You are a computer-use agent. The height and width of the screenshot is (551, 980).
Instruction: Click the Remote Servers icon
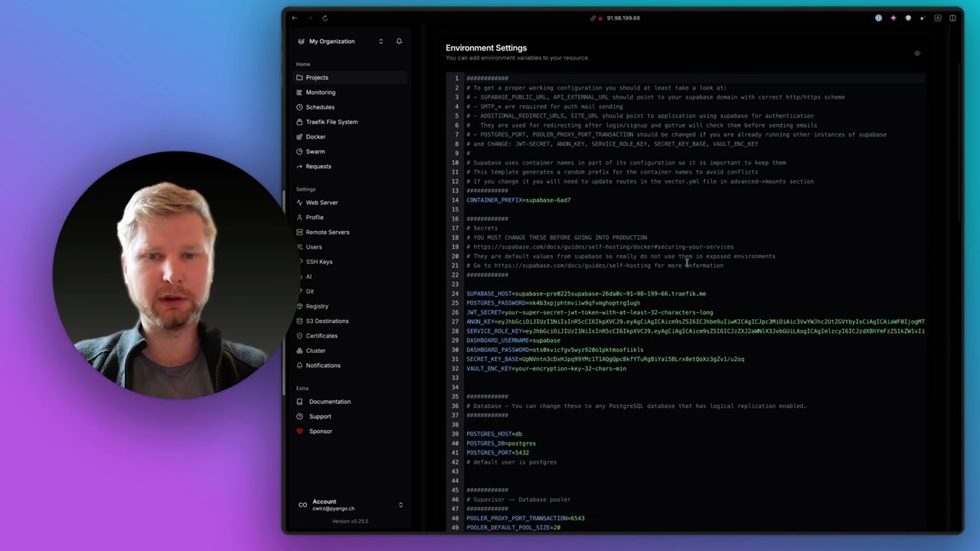click(300, 232)
